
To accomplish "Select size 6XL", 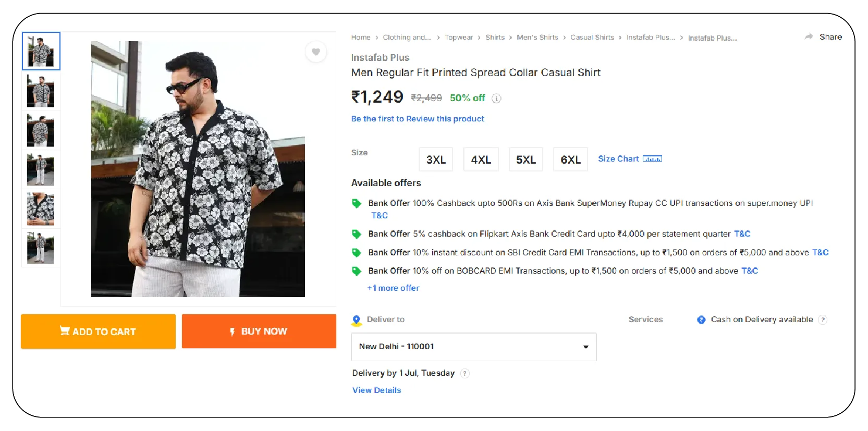I will [570, 159].
